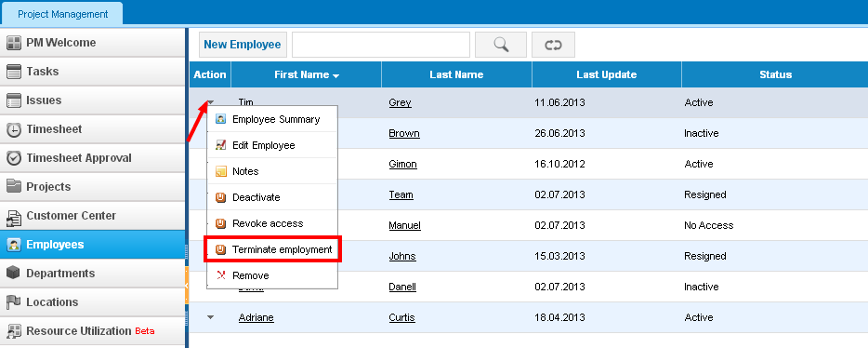Open the Johns last name link
868x348 pixels.
point(402,256)
